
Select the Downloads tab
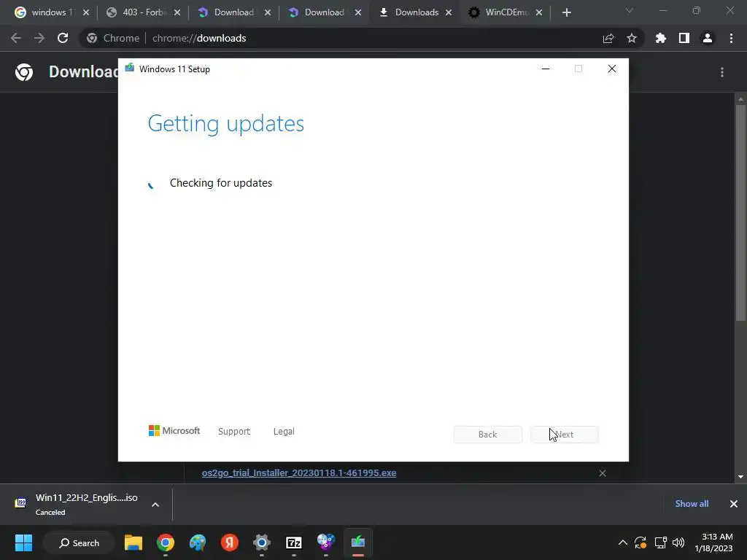[410, 12]
